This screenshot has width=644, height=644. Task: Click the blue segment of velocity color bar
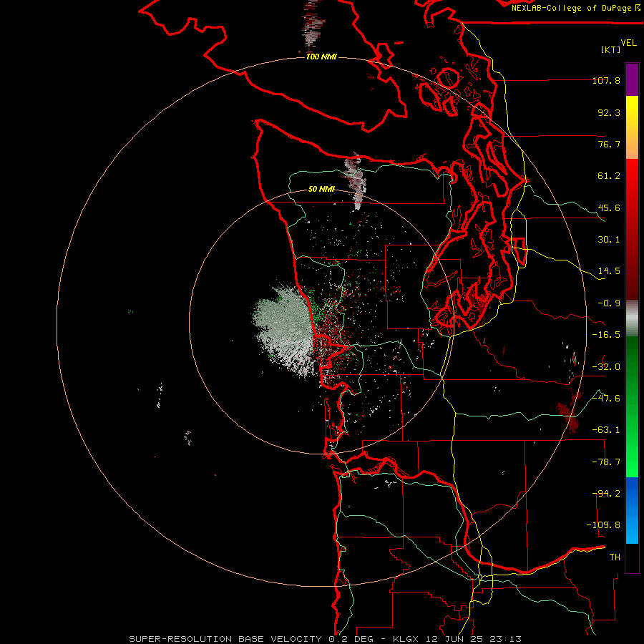pyautogui.click(x=632, y=510)
